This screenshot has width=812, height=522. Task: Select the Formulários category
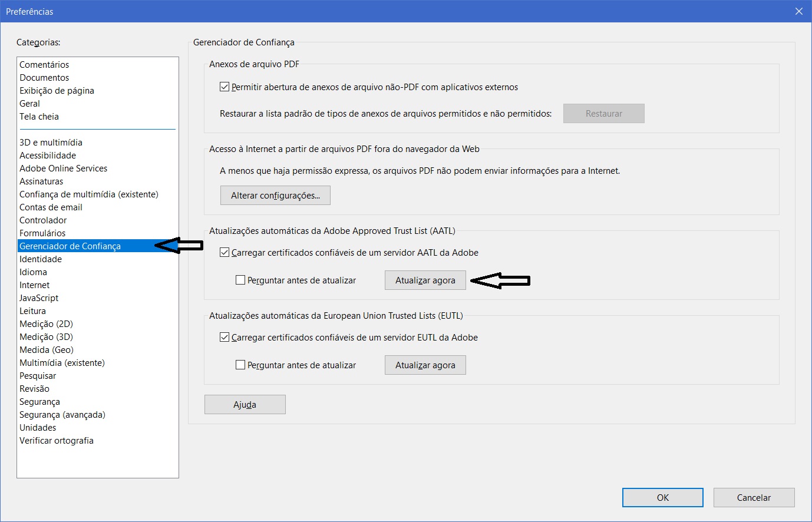(x=42, y=233)
